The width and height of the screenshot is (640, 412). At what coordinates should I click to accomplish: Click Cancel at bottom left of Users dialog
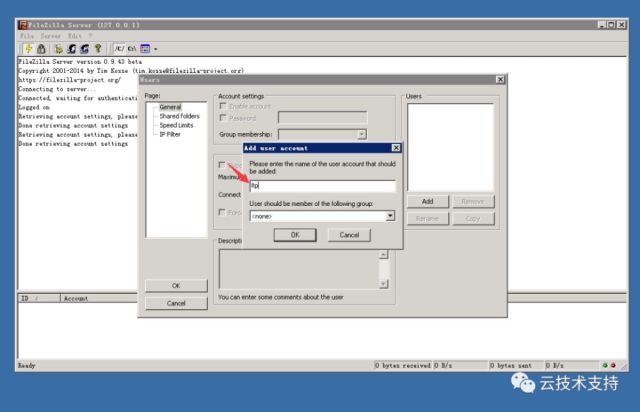(176, 303)
